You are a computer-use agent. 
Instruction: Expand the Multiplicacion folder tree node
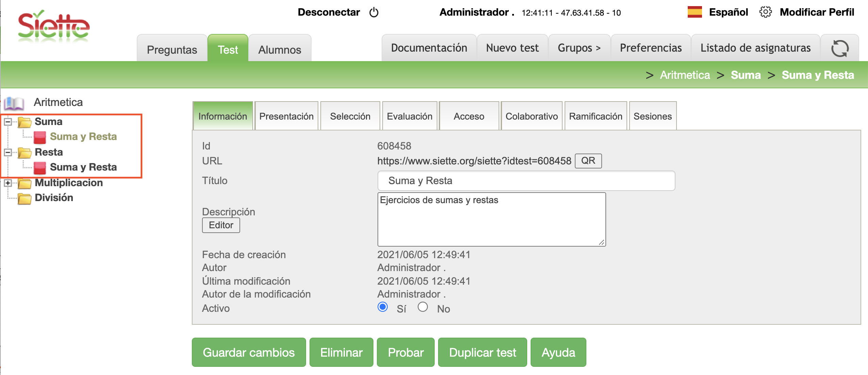tap(8, 183)
